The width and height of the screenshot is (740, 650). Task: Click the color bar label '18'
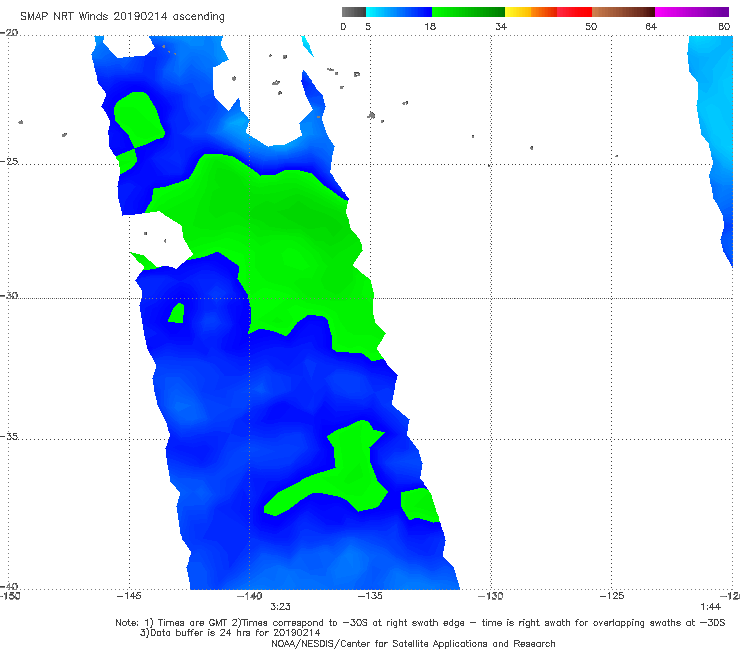tap(430, 26)
